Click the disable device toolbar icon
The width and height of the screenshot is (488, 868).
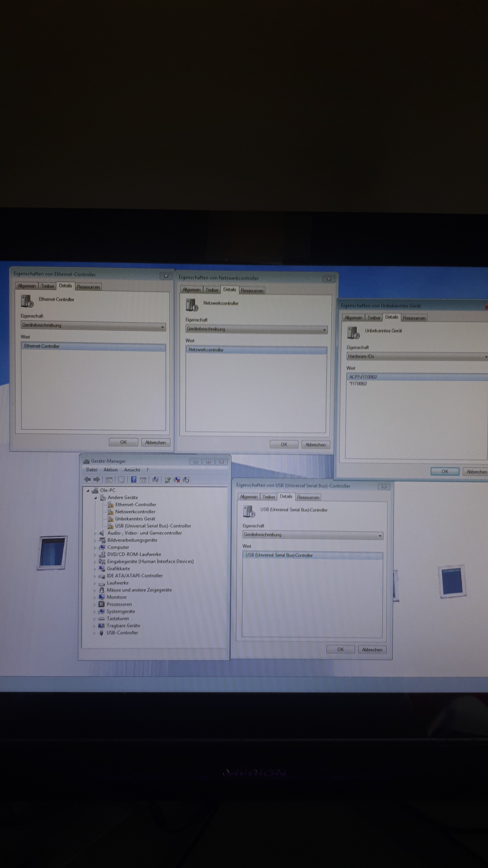tap(186, 480)
